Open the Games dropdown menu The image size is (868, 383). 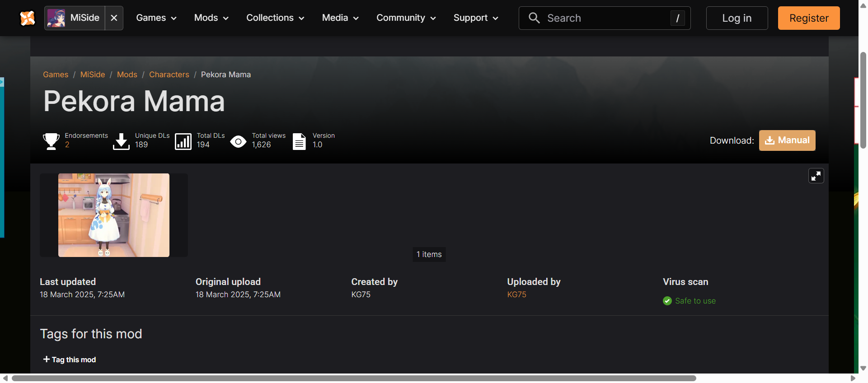[156, 18]
